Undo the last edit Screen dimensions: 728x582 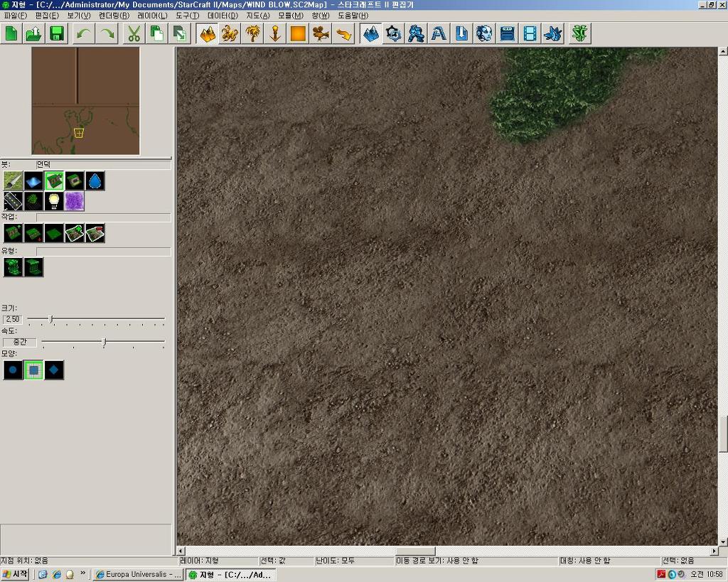click(84, 34)
